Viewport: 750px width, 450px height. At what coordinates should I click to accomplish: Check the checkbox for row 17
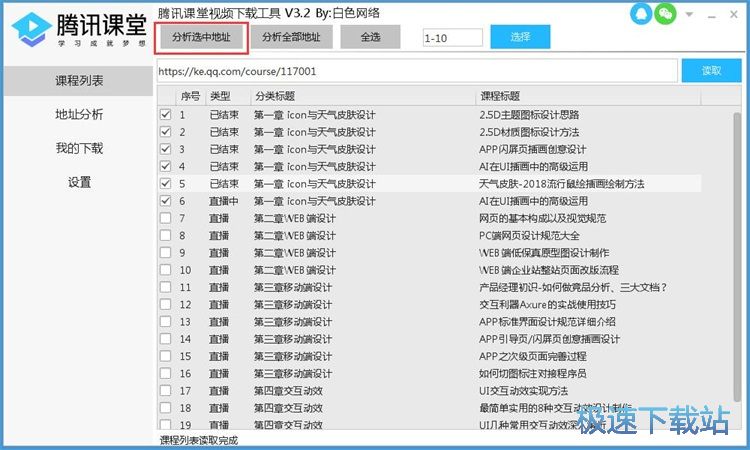coord(165,390)
